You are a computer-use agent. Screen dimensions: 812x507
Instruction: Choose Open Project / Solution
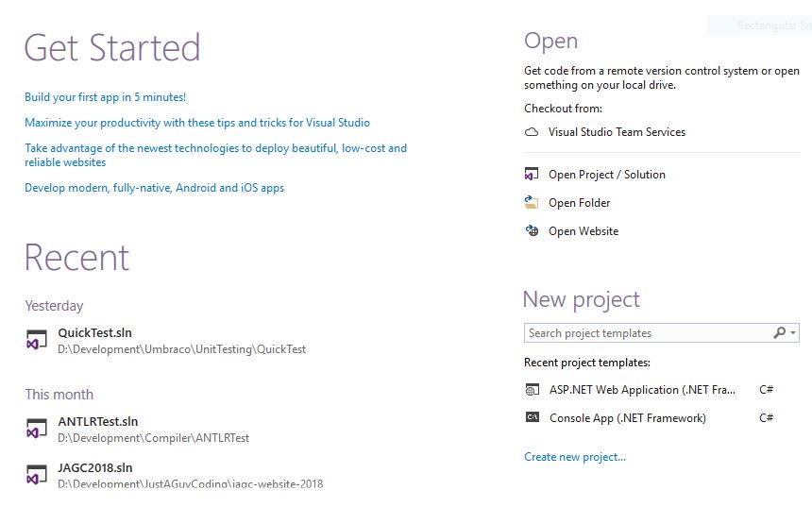click(607, 175)
